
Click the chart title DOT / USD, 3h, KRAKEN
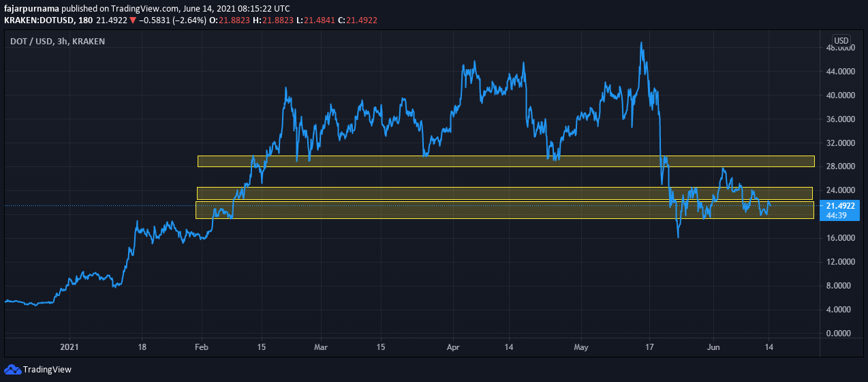[57, 42]
